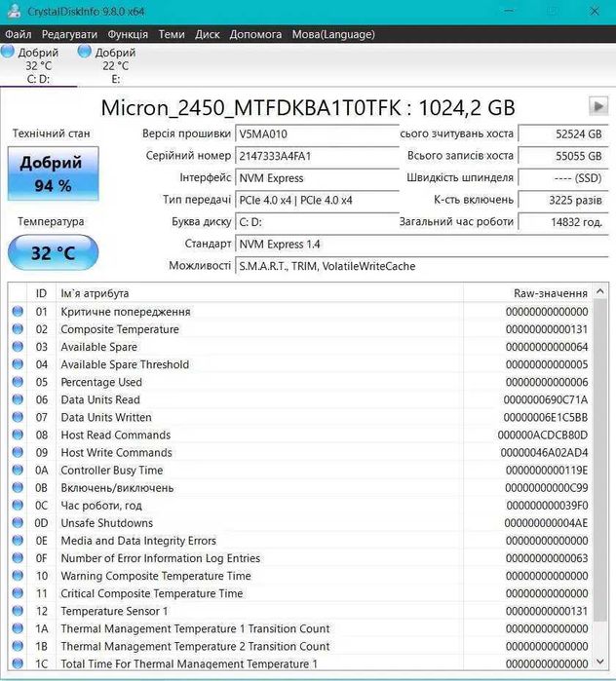The image size is (616, 681).
Task: Click status icon for Unsafe Shutdowns row
Action: click(x=18, y=523)
